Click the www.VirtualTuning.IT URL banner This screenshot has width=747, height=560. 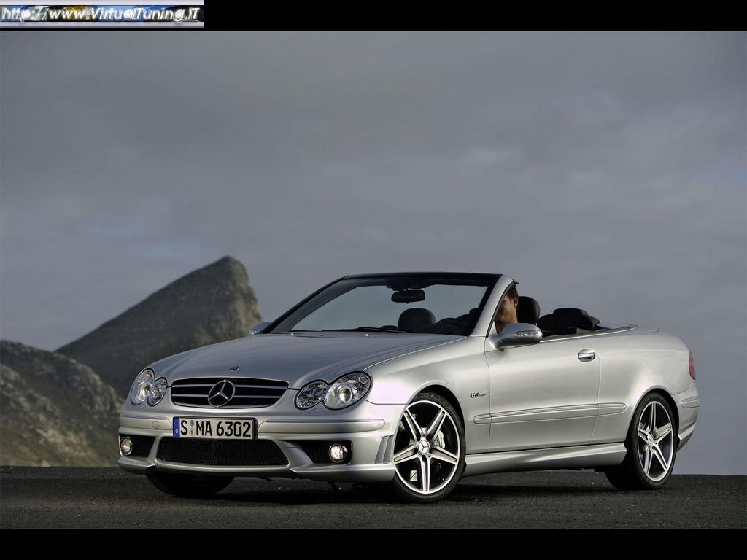pyautogui.click(x=102, y=15)
